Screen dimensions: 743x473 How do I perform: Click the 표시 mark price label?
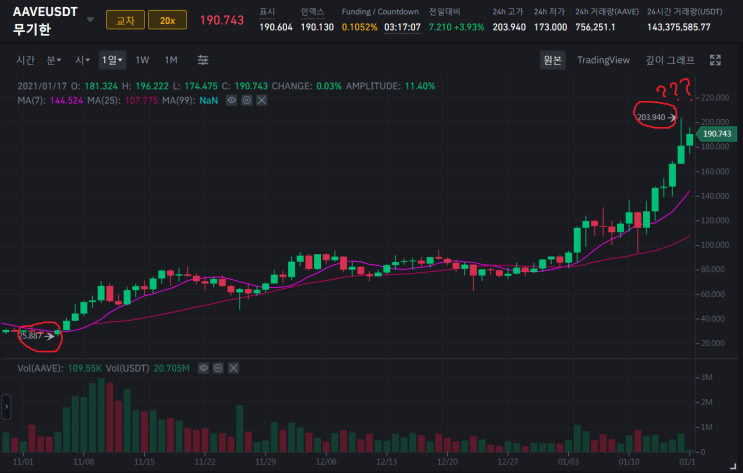[267, 12]
